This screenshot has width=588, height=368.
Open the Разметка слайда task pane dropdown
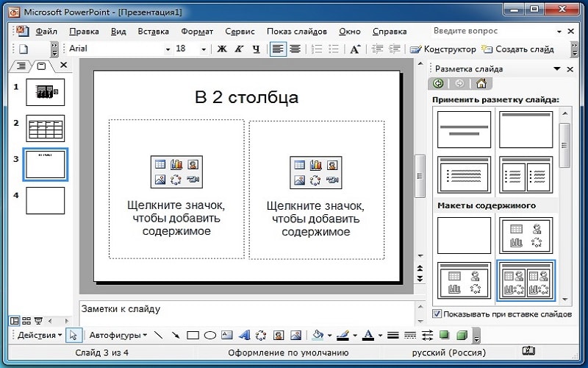(x=557, y=68)
